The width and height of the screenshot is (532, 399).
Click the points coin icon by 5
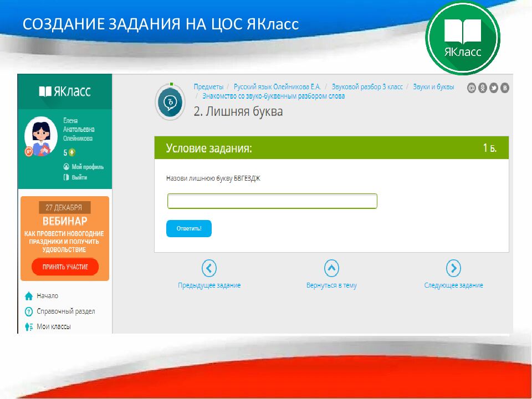[x=72, y=153]
